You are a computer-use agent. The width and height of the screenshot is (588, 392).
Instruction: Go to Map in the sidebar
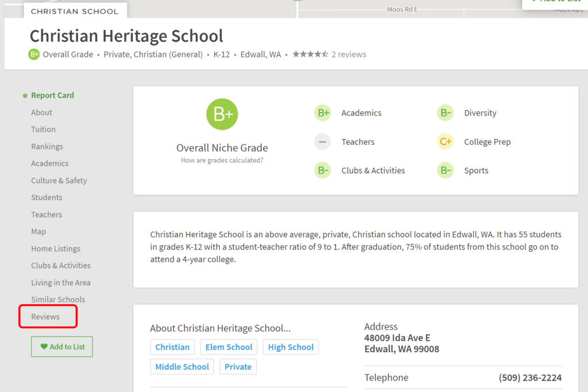click(x=38, y=232)
